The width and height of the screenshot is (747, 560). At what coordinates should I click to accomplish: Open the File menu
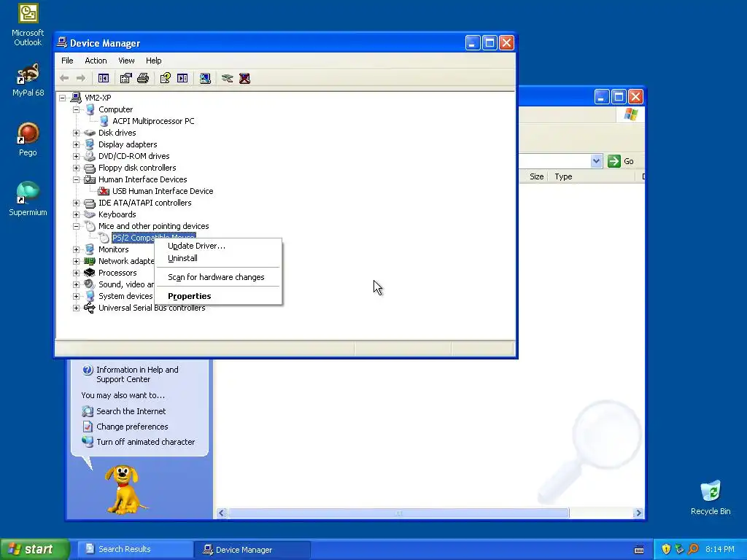[x=67, y=61]
